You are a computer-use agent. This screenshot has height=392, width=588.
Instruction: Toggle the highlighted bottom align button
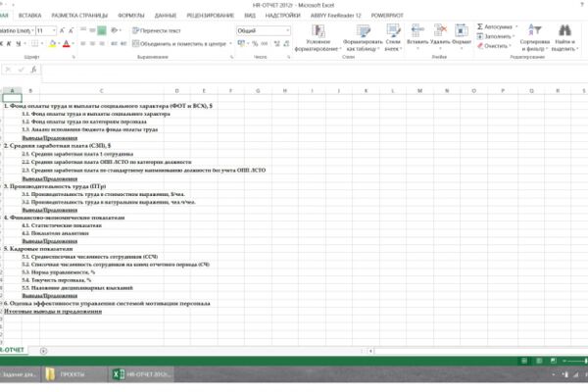[x=102, y=30]
